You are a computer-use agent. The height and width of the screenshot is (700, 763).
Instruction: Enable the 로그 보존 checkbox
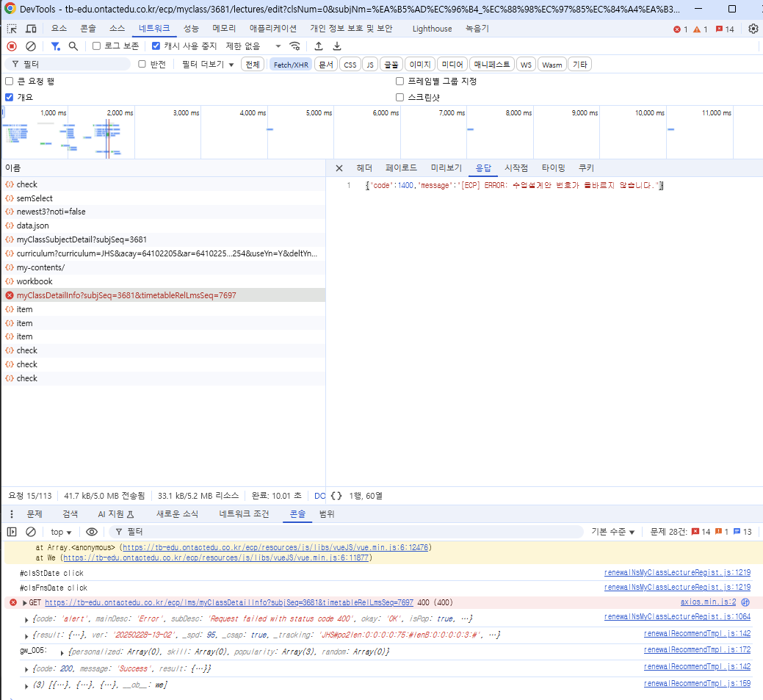point(97,46)
